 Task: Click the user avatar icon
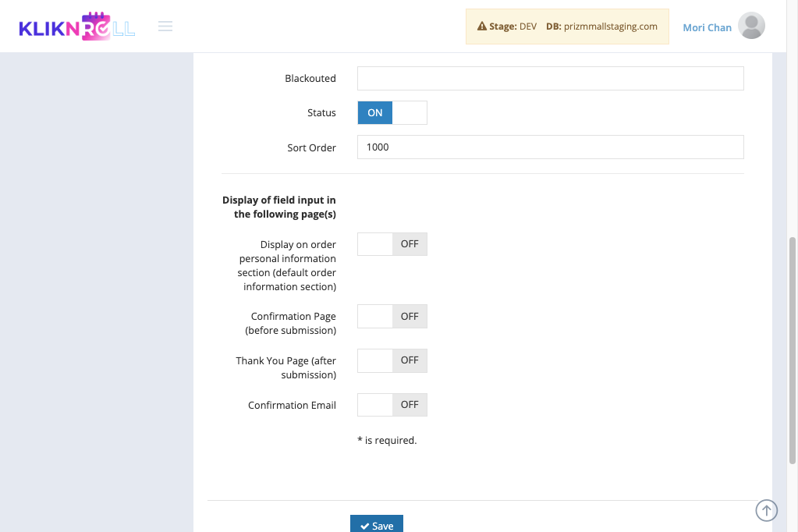751,26
